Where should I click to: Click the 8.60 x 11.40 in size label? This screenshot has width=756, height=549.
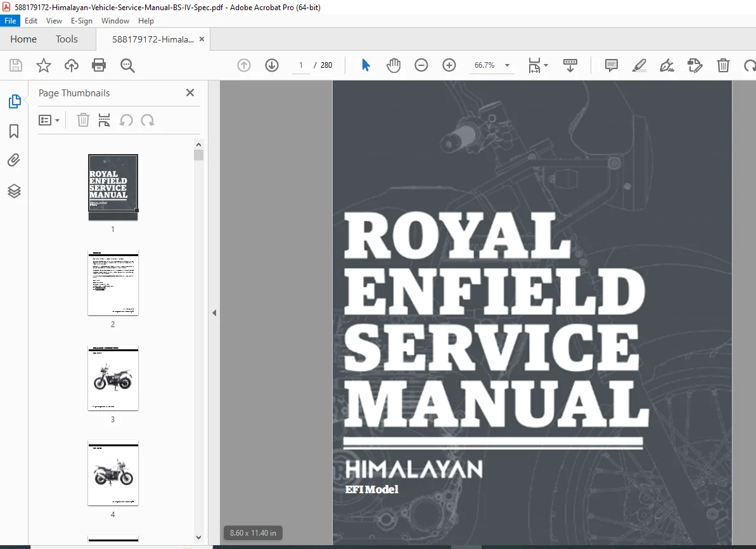pos(253,533)
